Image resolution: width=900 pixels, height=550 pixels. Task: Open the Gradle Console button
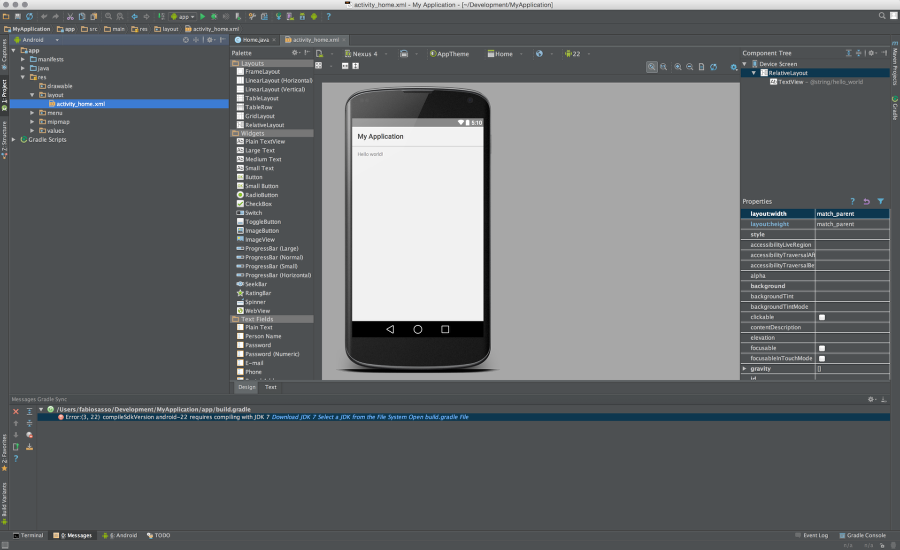(x=863, y=536)
